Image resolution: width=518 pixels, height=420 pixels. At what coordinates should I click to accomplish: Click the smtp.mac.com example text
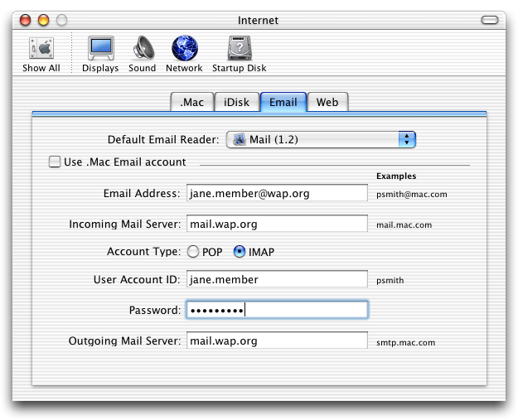405,342
